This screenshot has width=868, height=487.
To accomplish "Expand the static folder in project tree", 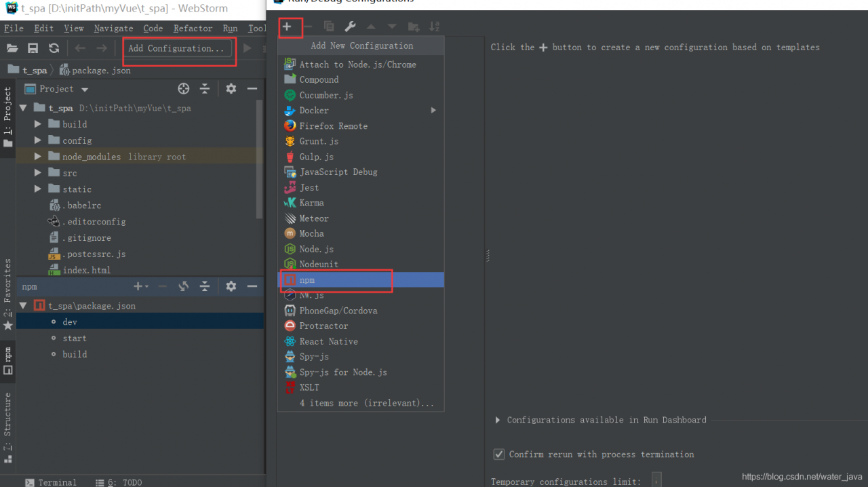I will [38, 189].
